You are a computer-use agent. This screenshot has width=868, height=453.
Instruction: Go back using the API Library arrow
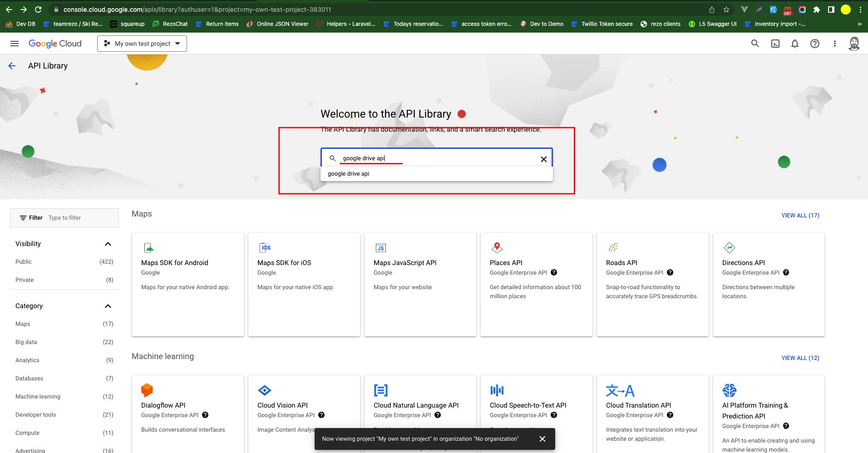pos(12,66)
